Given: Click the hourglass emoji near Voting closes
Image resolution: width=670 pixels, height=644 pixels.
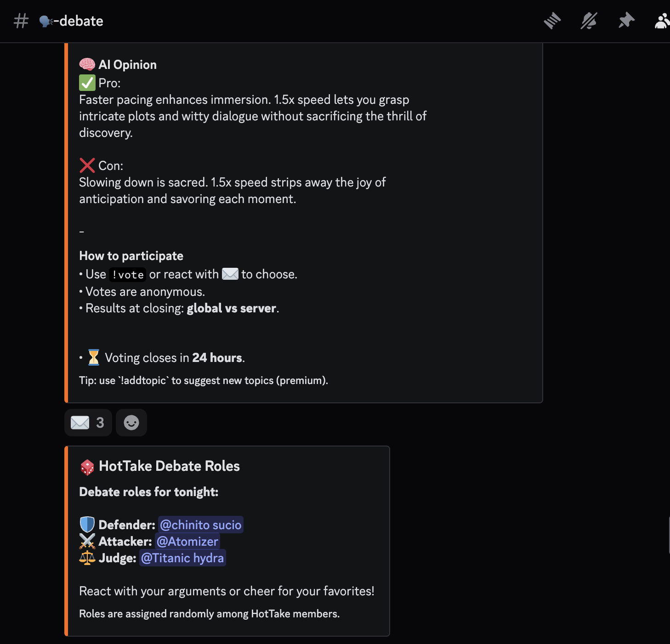Looking at the screenshot, I should (93, 357).
